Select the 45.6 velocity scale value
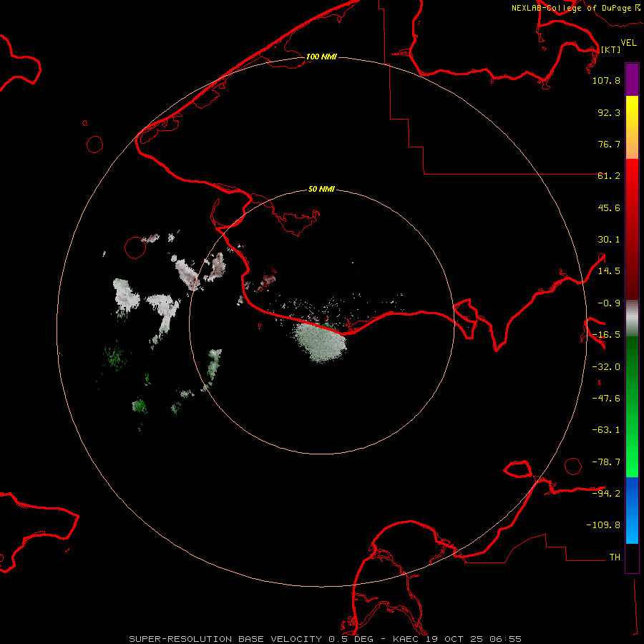 tap(609, 208)
